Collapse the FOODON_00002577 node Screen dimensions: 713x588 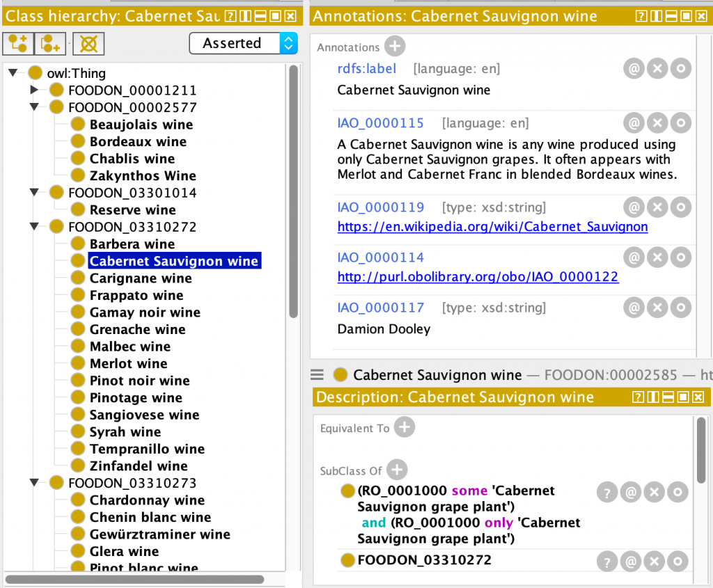34,107
